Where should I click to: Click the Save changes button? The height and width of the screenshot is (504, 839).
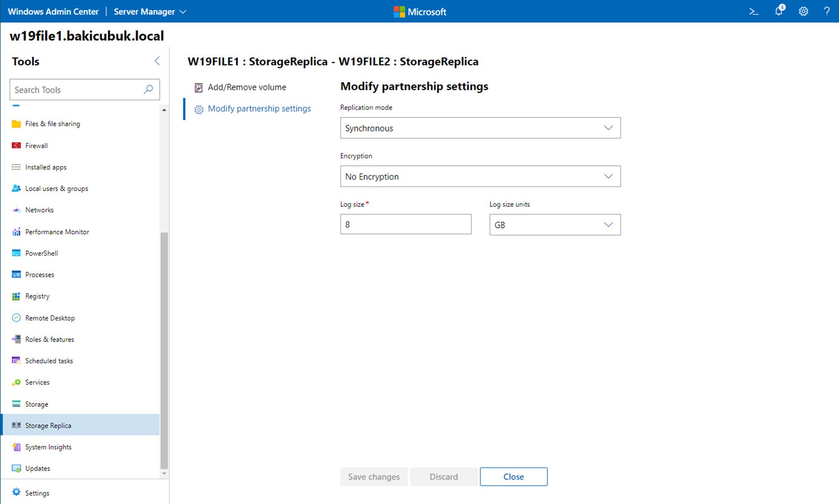point(374,477)
